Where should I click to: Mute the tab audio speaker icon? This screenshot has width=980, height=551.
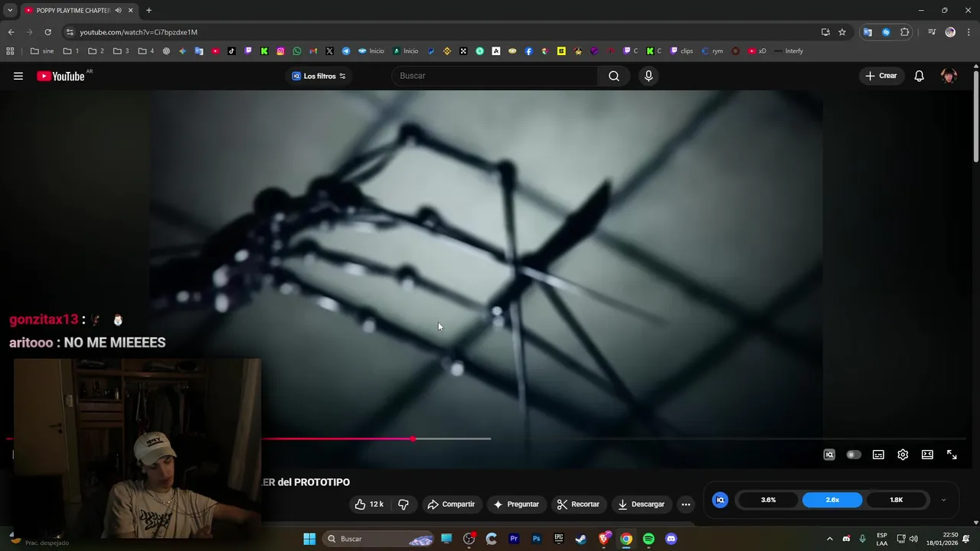pos(118,11)
